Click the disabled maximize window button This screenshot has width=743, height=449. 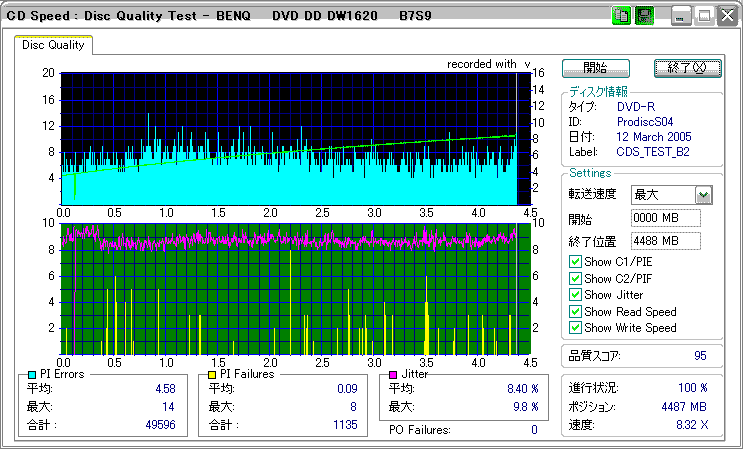pos(704,16)
